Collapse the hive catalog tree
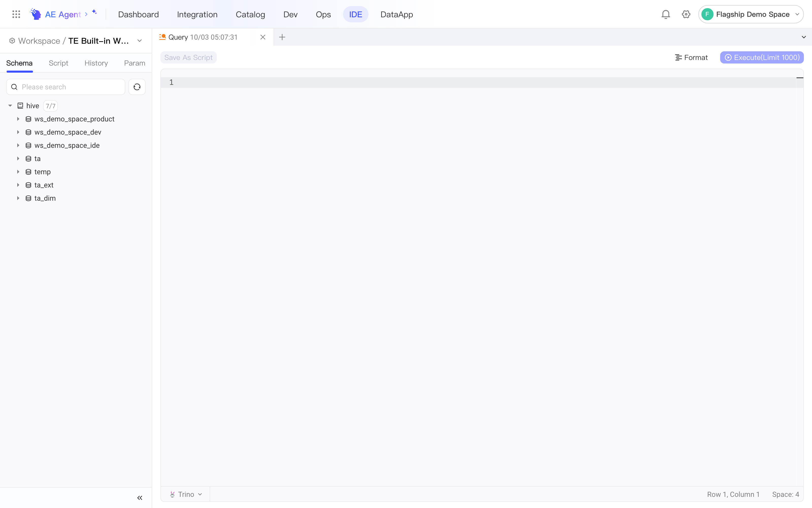 (x=10, y=106)
